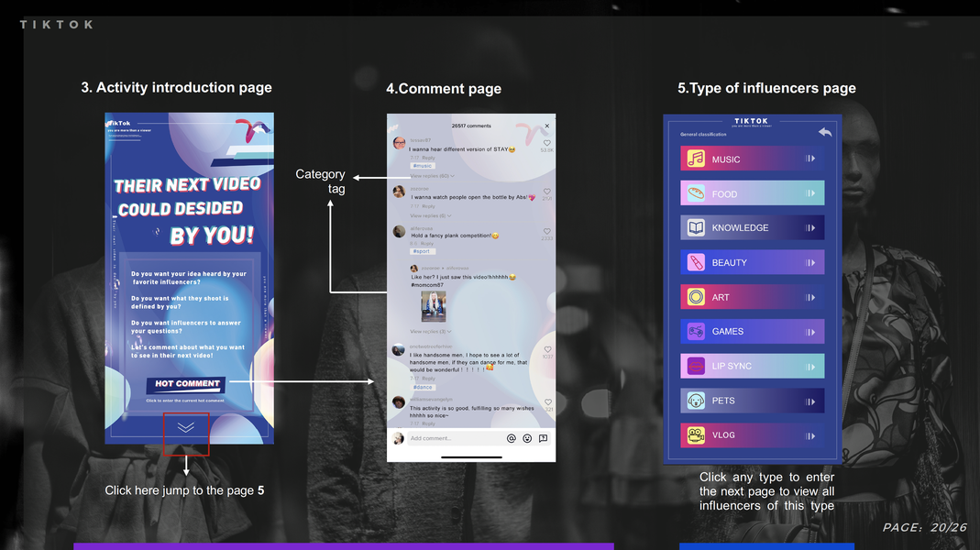Tap the double chevron down icon
The image size is (980, 550).
click(x=185, y=427)
